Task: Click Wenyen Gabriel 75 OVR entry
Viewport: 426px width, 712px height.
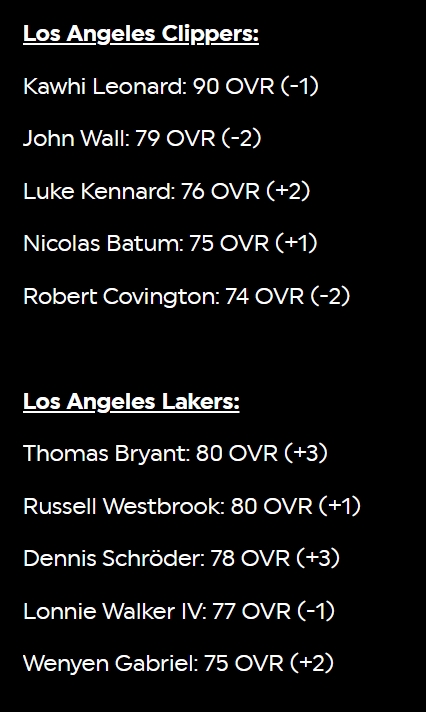Action: (x=178, y=664)
